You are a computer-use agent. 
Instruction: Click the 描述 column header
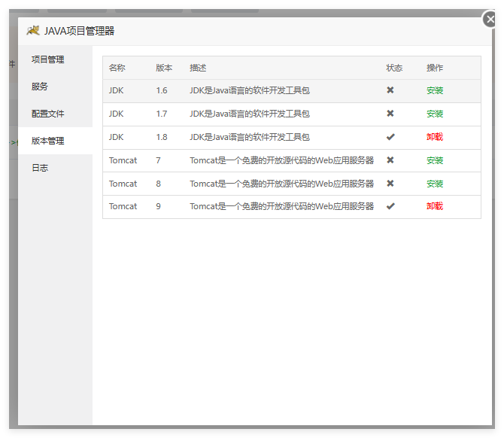[198, 68]
